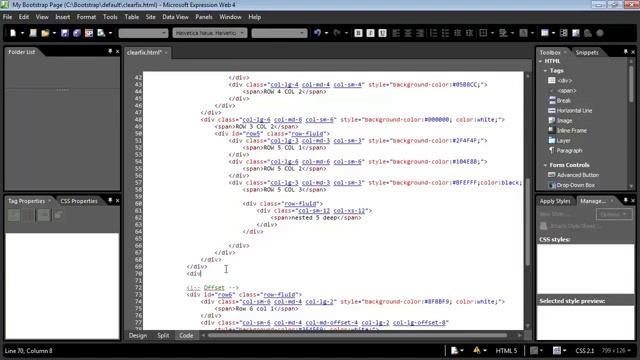Select Paragraph in Toolbox

coord(565,151)
